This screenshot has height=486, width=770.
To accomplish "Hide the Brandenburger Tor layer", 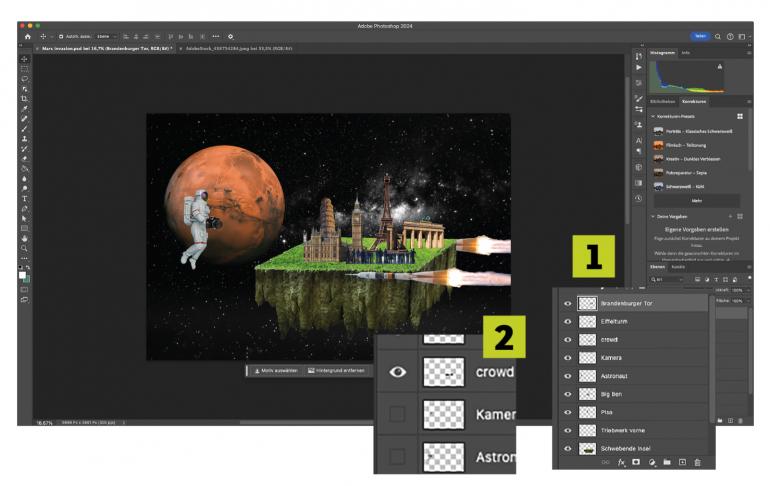I will [x=568, y=303].
